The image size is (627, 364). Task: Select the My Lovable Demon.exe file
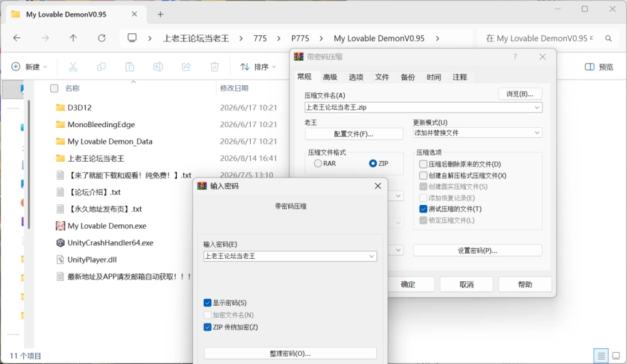pyautogui.click(x=107, y=226)
